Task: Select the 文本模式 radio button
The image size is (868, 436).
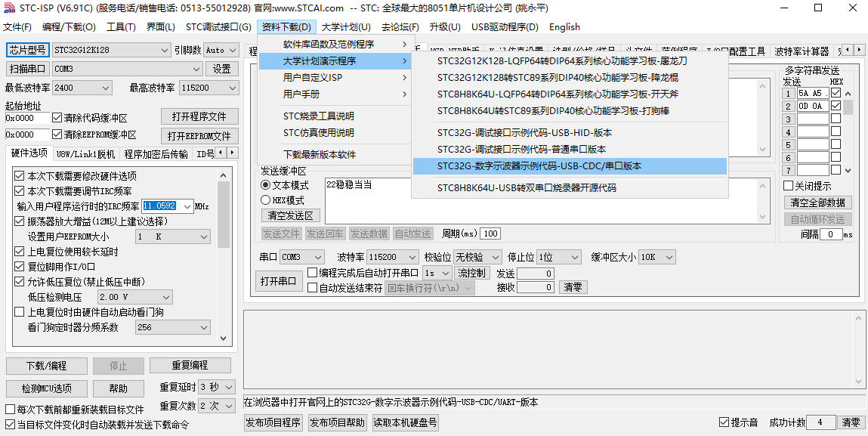Action: [266, 185]
